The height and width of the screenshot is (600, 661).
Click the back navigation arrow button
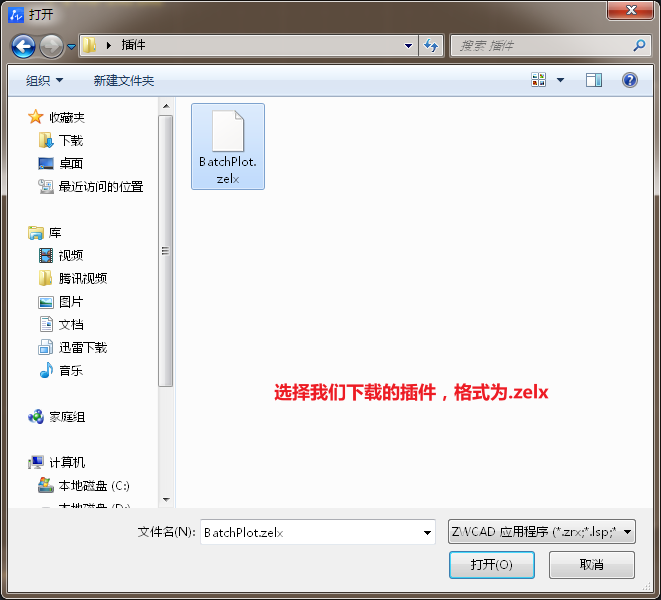[23, 46]
